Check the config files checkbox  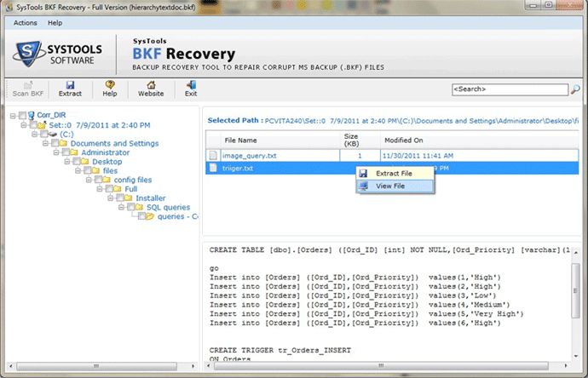click(99, 180)
